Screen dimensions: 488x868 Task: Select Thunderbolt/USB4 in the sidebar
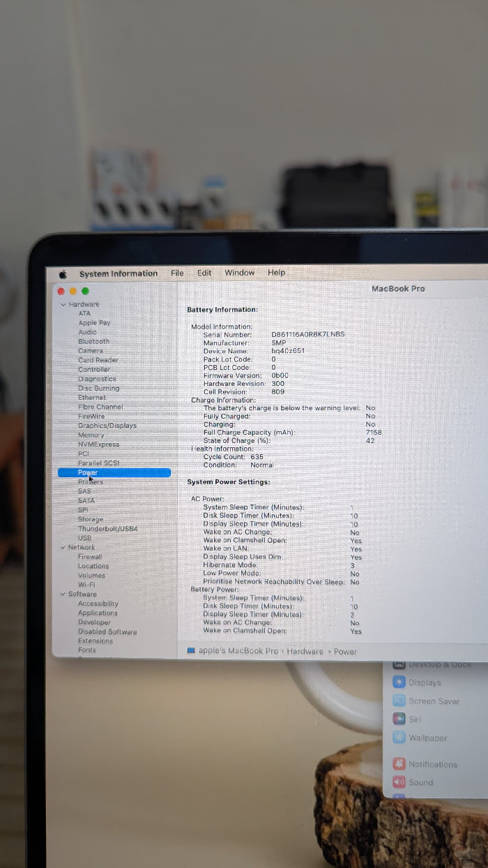(x=107, y=529)
